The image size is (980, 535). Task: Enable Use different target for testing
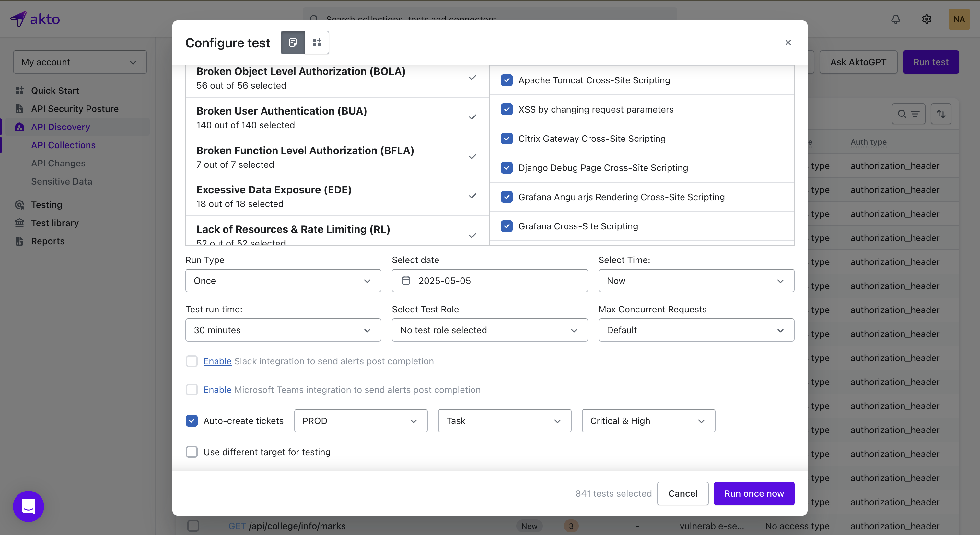(x=192, y=452)
